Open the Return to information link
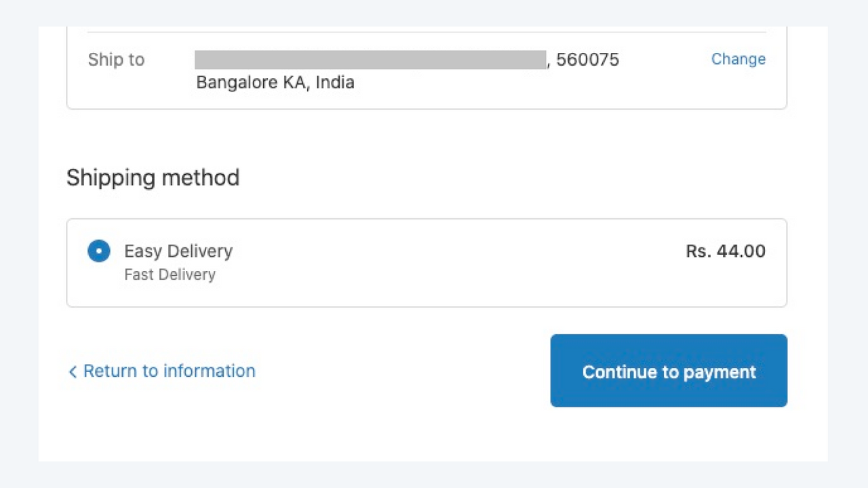Viewport: 868px width, 488px height. 169,371
